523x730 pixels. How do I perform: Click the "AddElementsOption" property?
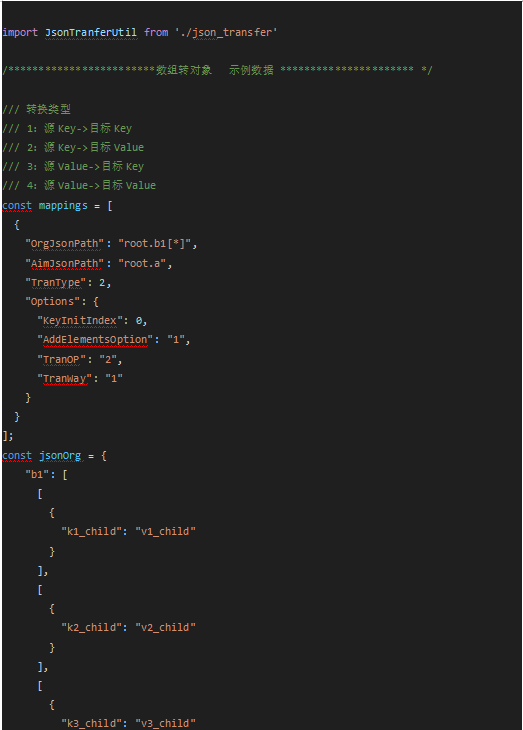coord(95,339)
